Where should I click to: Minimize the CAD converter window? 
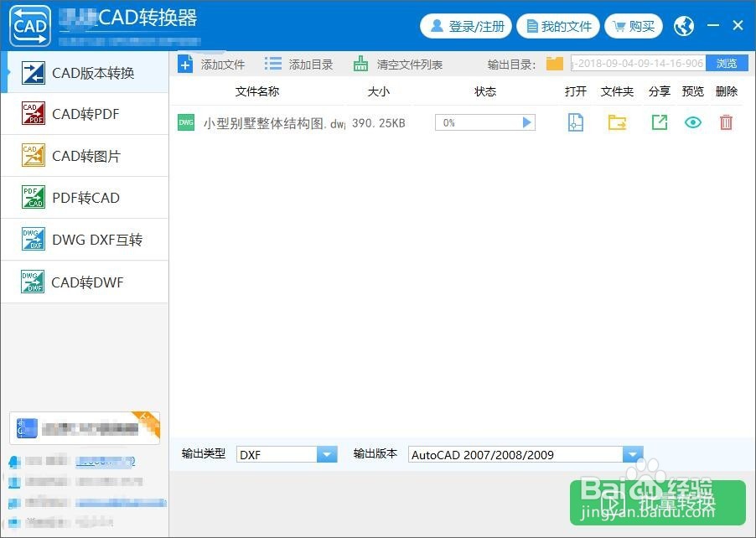(x=713, y=25)
